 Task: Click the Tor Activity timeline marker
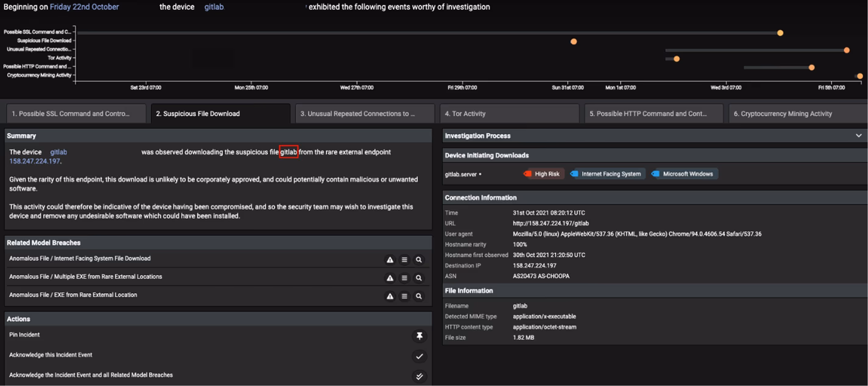[676, 59]
